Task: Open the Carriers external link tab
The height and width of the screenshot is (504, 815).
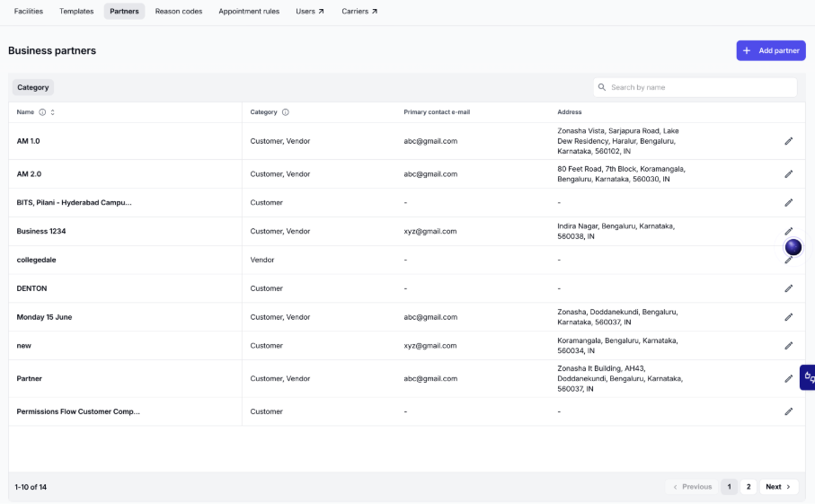Action: [x=359, y=11]
